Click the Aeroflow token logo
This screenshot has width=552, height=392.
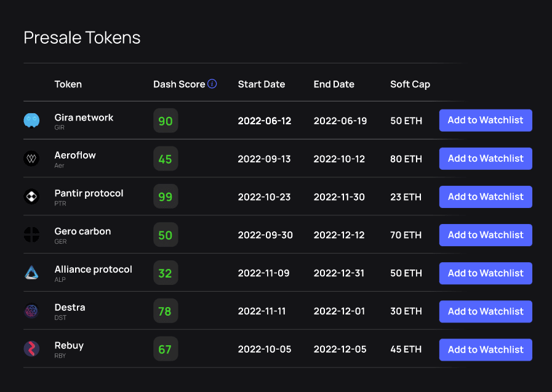pos(31,159)
